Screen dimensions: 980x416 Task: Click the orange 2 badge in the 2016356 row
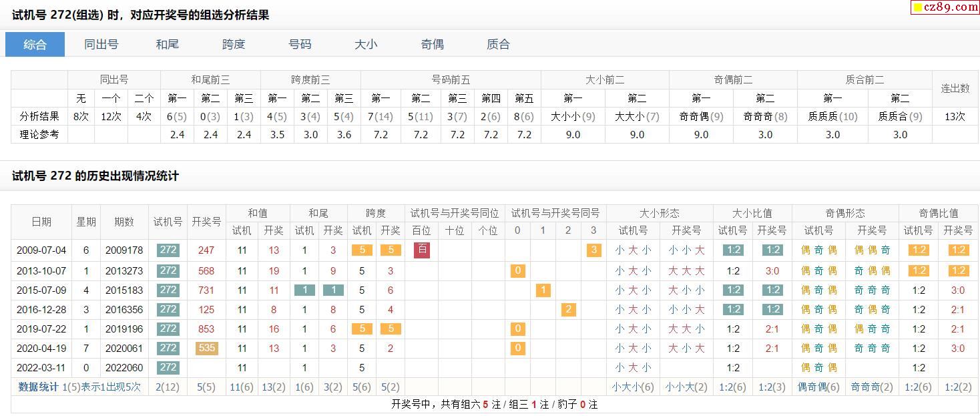tap(568, 309)
